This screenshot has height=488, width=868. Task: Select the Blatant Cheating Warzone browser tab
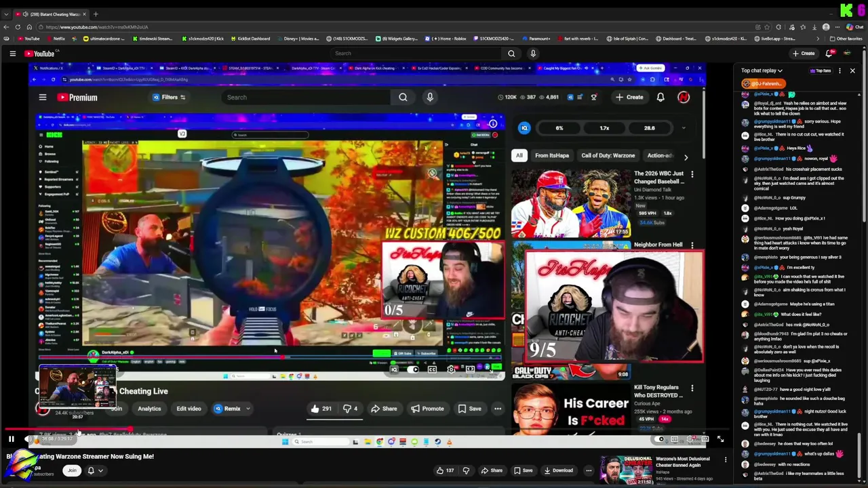tap(51, 14)
